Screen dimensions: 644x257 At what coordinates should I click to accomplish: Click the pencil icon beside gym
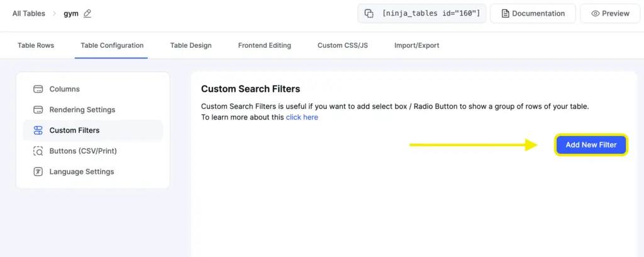(x=87, y=14)
